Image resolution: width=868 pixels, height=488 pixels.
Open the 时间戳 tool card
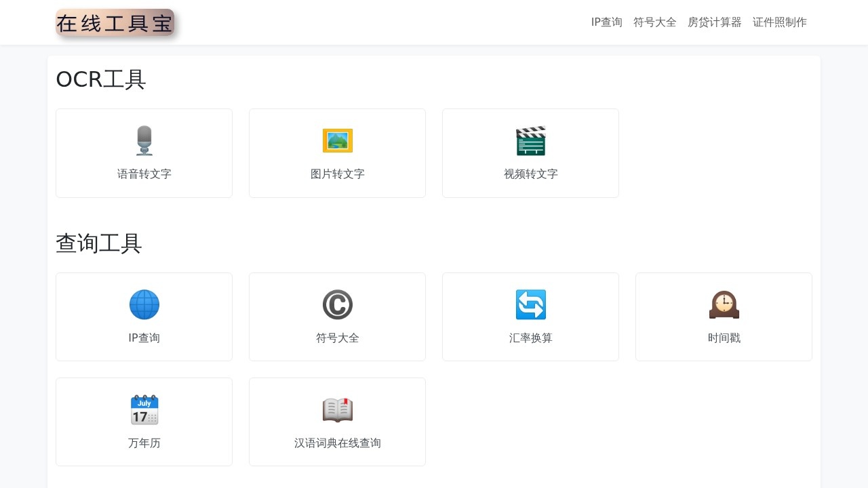(724, 317)
